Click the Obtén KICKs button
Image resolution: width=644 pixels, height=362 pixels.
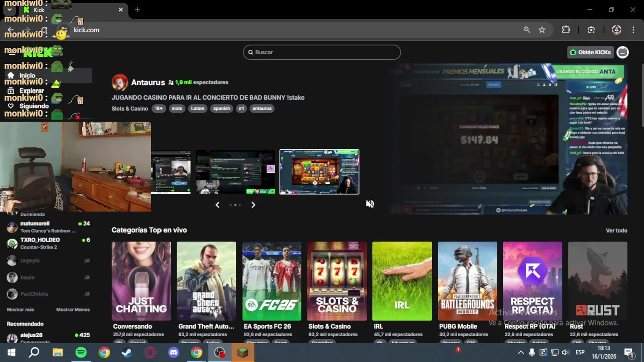590,52
